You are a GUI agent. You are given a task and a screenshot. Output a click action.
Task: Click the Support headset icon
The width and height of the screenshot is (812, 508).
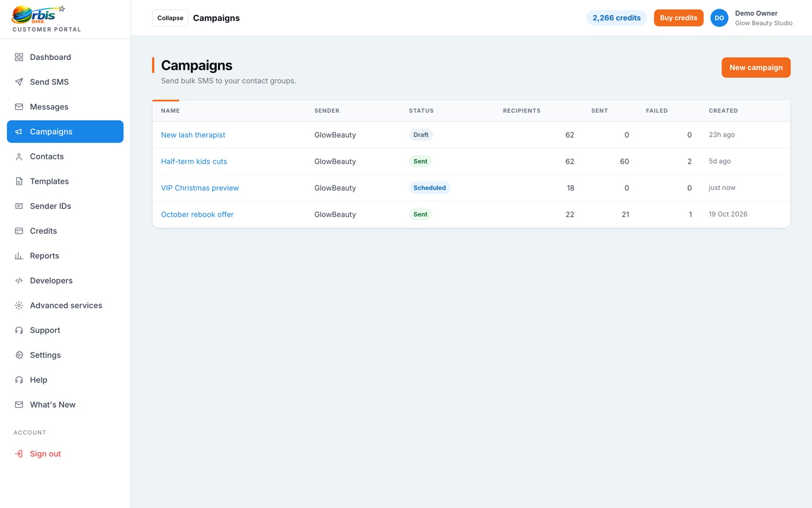19,331
